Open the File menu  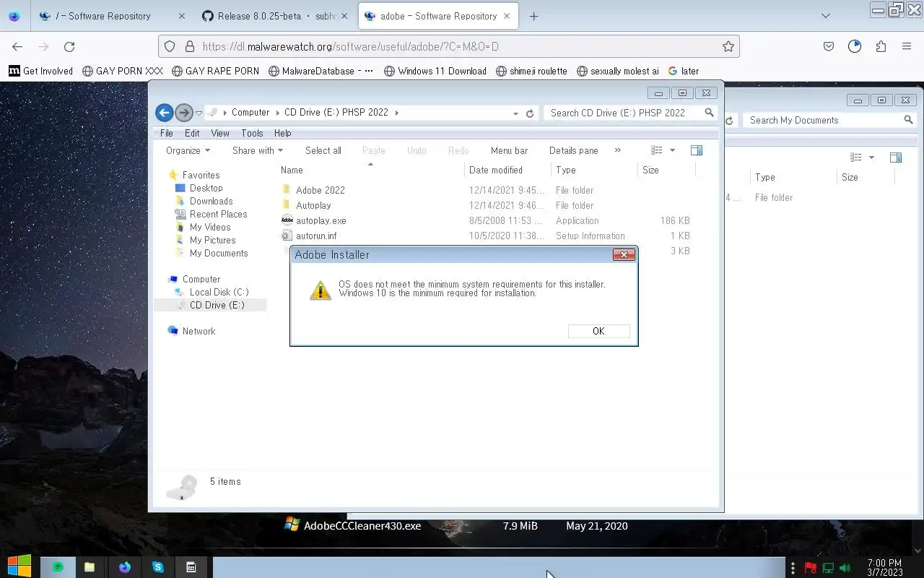[x=166, y=133]
